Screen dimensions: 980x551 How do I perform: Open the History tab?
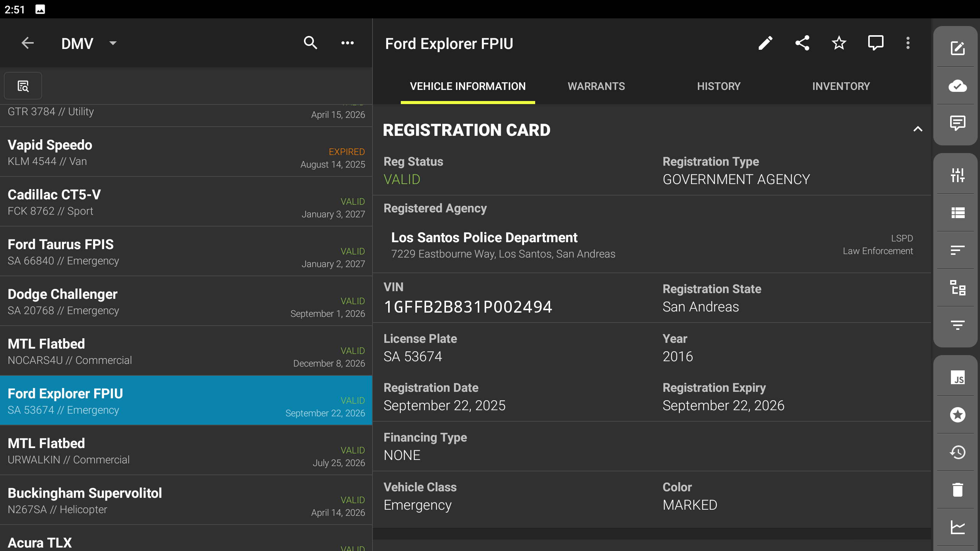coord(719,86)
